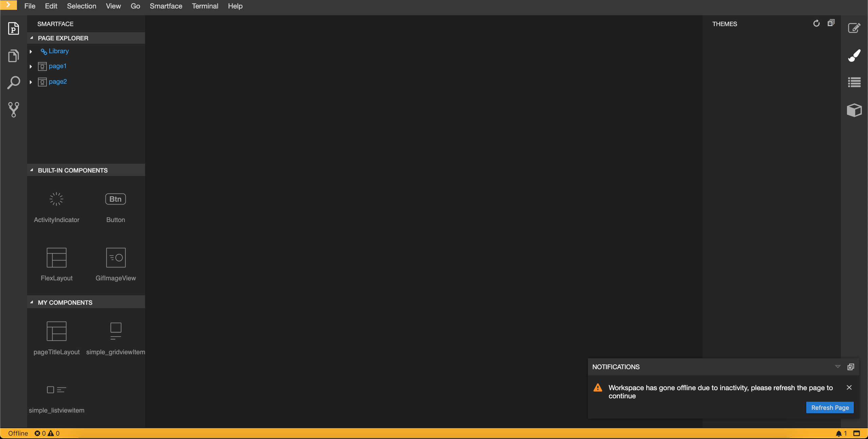Dismiss the workspace offline notification
Viewport: 868px width, 439px height.
click(849, 387)
